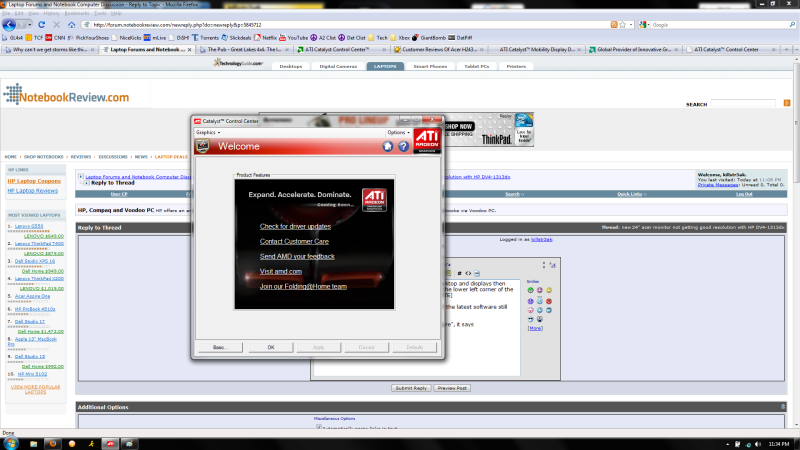Collapse the Additional Options section
The width and height of the screenshot is (800, 450).
[783, 407]
